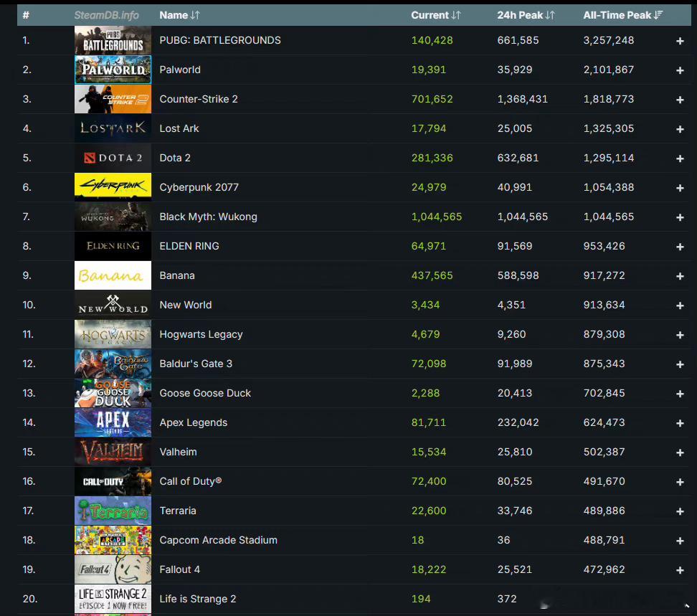Click plus icon for Baldur's Gate 3
This screenshot has width=697, height=616.
pyautogui.click(x=680, y=364)
